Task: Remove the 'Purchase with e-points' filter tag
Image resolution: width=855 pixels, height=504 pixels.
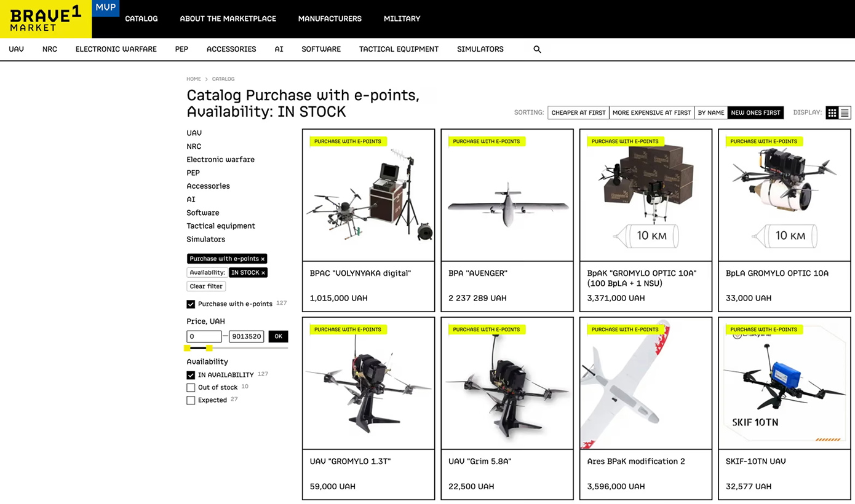Action: 263,259
